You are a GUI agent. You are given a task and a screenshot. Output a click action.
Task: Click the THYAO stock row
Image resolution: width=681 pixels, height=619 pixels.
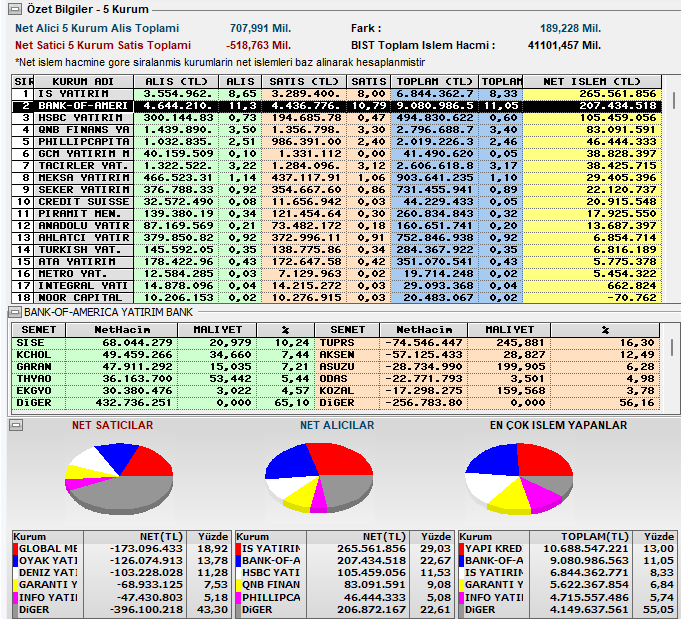163,379
